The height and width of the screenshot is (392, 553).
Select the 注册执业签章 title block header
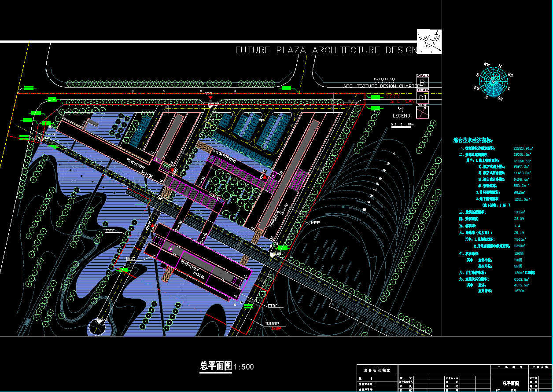click(377, 370)
